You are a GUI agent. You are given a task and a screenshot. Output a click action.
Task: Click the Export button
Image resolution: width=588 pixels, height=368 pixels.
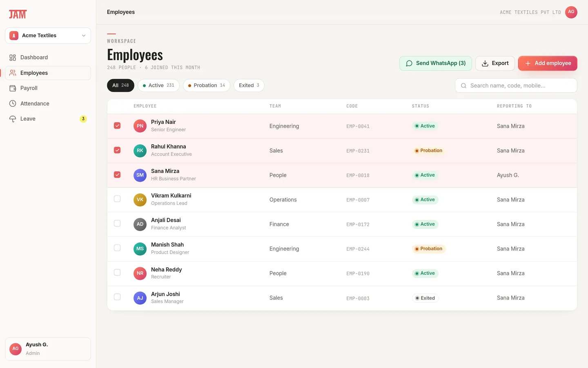[495, 63]
